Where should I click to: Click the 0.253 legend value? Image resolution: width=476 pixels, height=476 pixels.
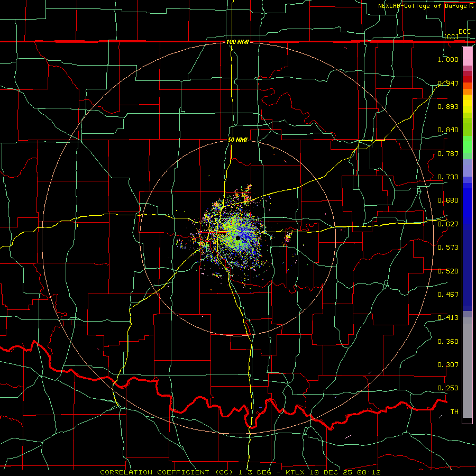tap(448, 388)
